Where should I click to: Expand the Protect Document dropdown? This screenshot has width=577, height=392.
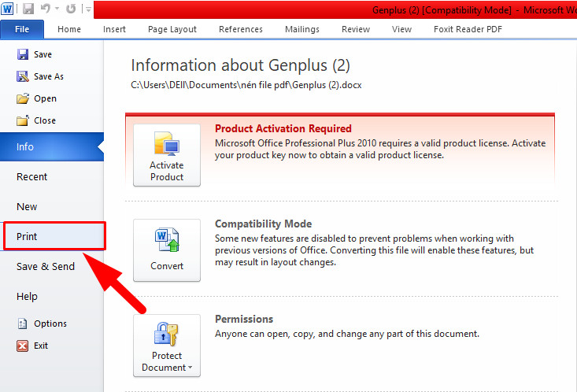point(167,346)
